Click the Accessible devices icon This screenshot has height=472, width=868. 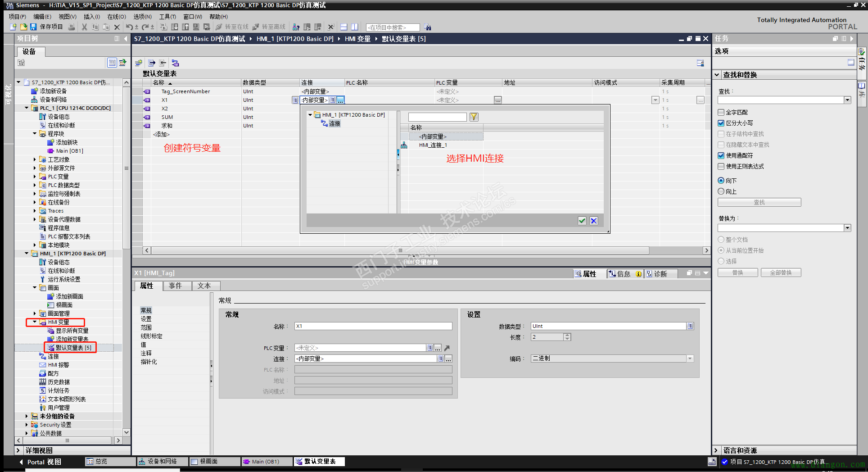coord(296,27)
